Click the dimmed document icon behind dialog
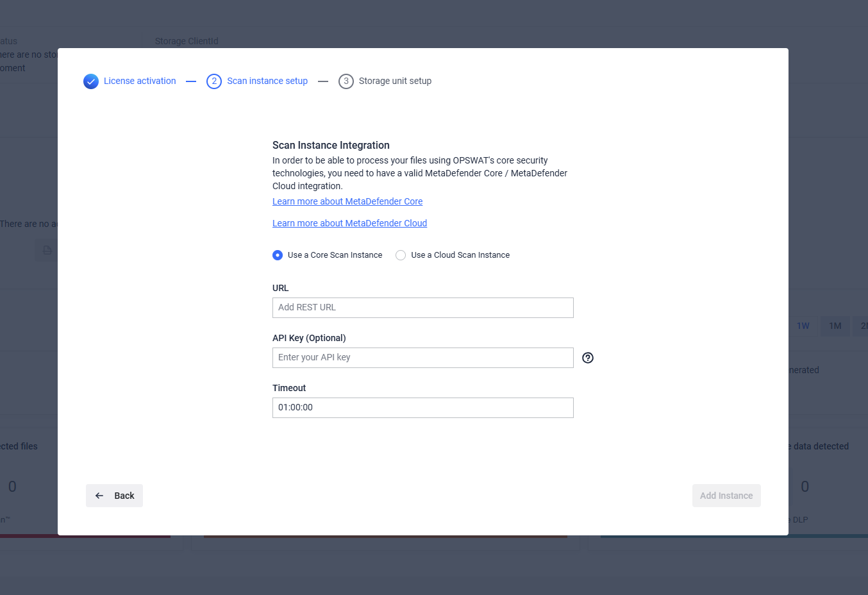This screenshot has width=868, height=595. click(x=47, y=250)
